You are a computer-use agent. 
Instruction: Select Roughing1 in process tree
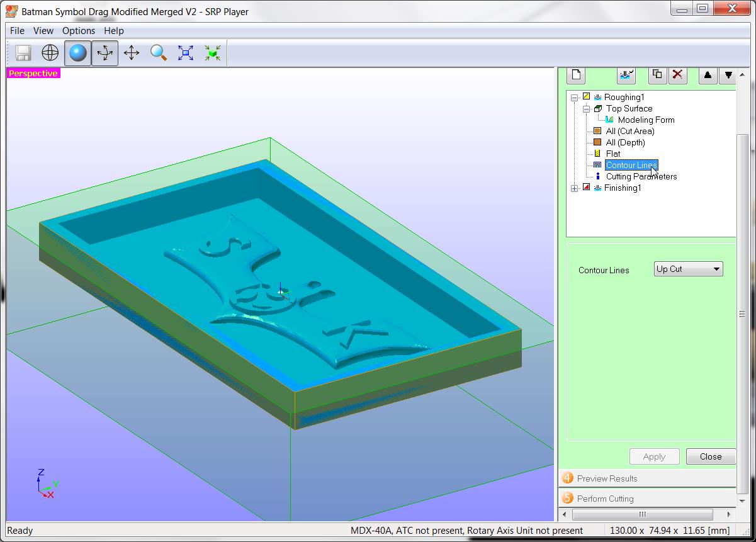pyautogui.click(x=624, y=97)
